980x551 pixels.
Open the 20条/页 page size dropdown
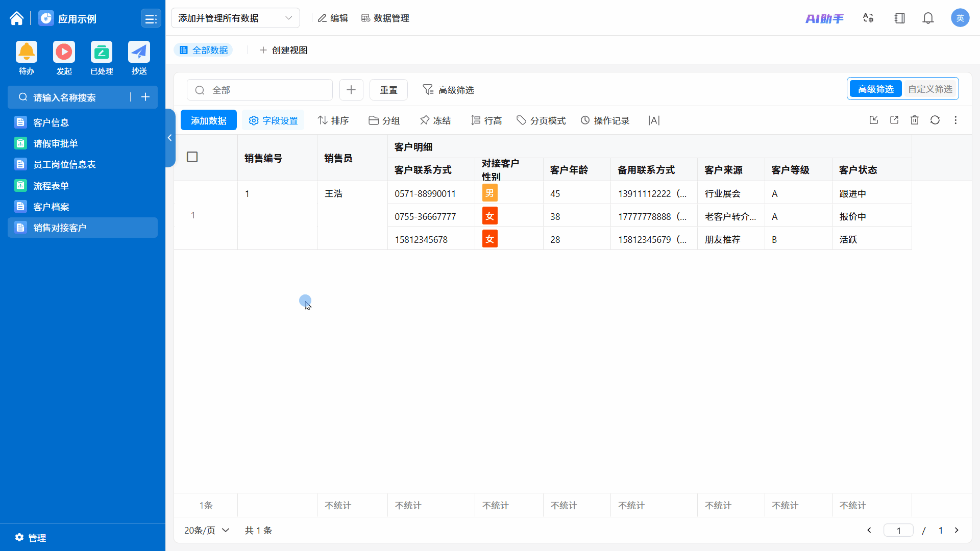pyautogui.click(x=207, y=530)
